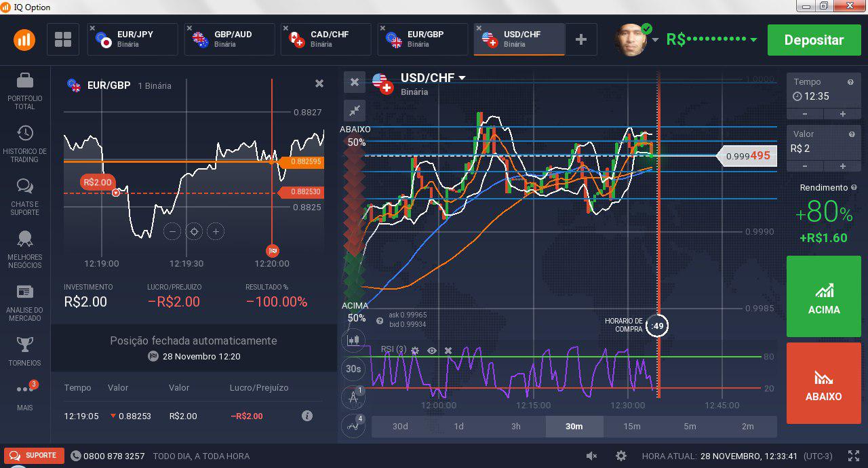868x468 pixels.
Task: Place an ACIMA call trade
Action: (823, 296)
